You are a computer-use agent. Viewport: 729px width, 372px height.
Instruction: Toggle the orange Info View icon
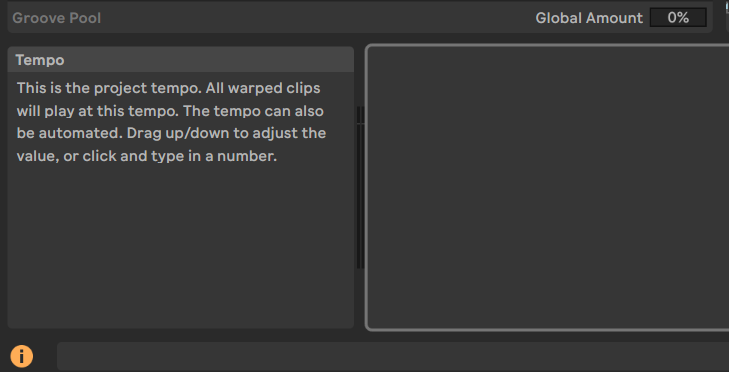pyautogui.click(x=22, y=357)
